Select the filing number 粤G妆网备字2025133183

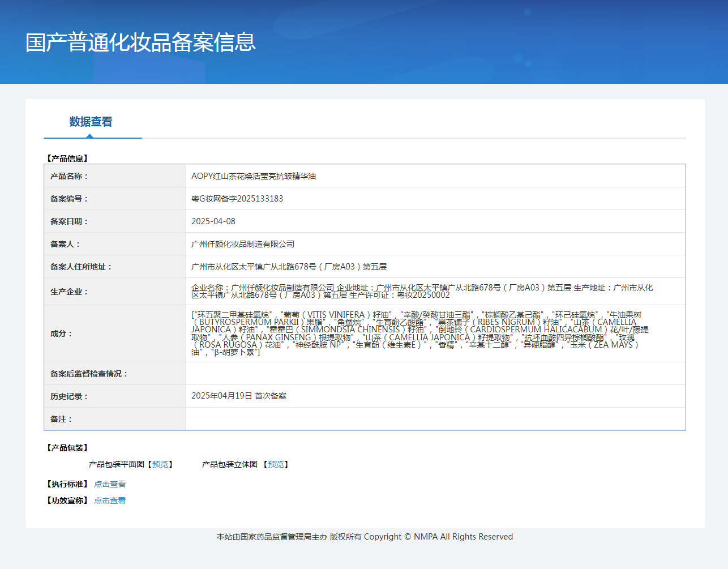[237, 199]
